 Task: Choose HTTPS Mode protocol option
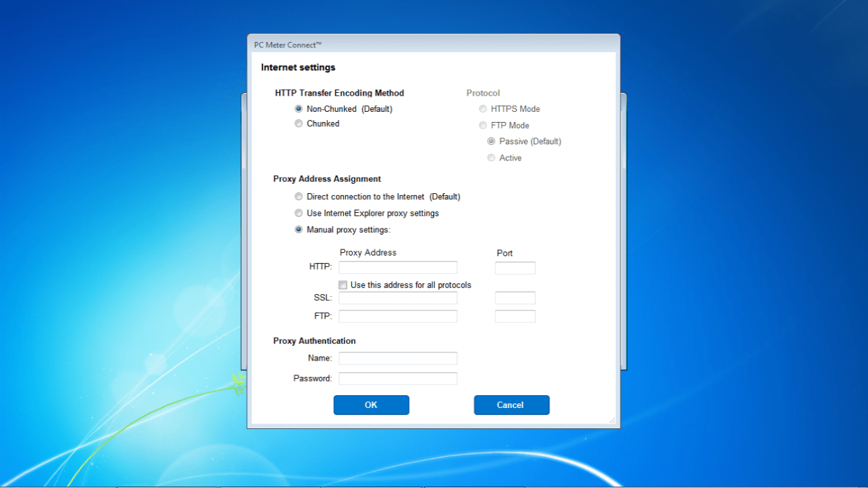coord(483,109)
